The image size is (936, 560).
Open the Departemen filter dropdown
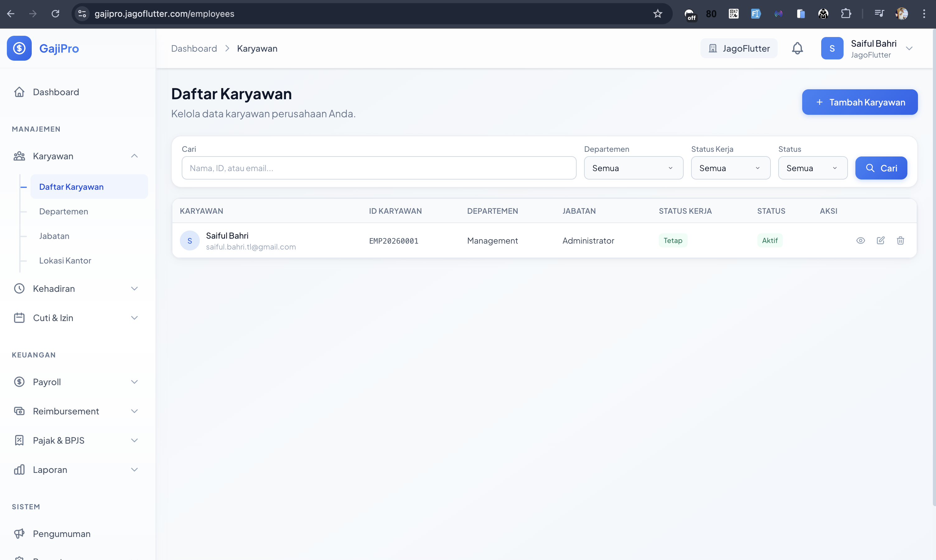tap(633, 168)
